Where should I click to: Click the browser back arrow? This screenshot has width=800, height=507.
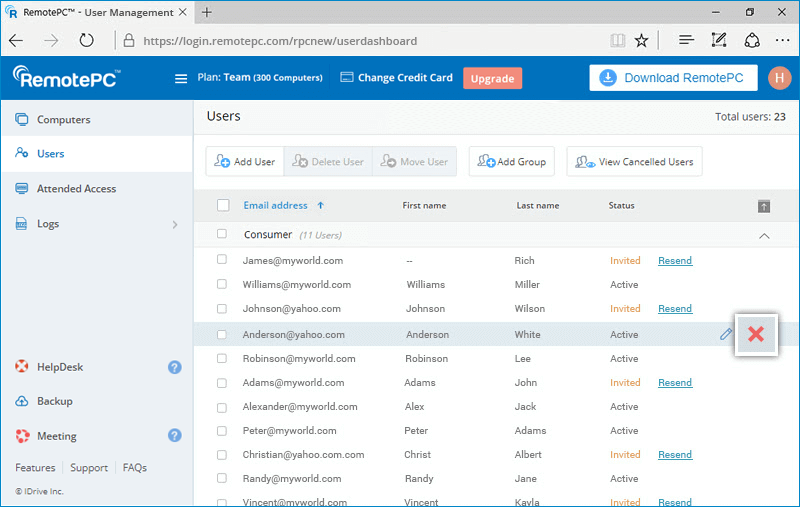click(x=16, y=41)
